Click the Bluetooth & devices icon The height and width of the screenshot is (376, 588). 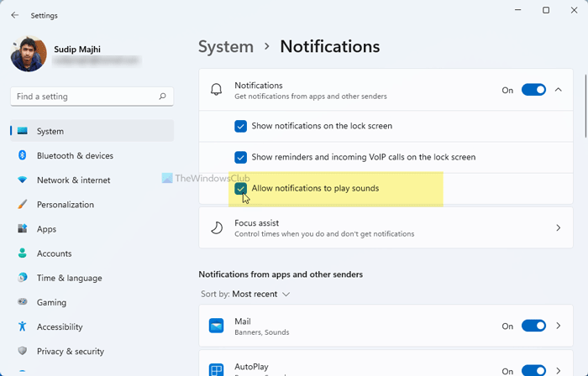(22, 155)
